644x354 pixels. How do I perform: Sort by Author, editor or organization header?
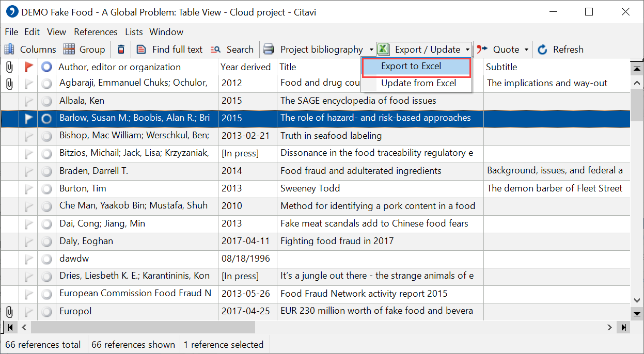pos(137,67)
